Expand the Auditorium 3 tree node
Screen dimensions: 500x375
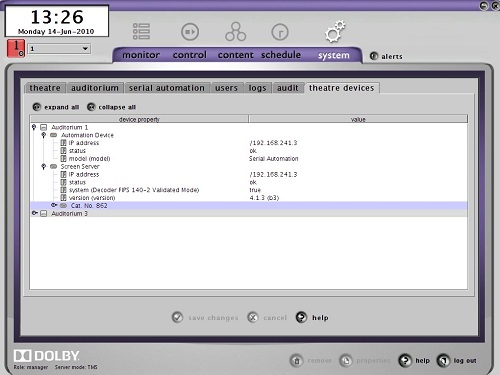coord(34,213)
